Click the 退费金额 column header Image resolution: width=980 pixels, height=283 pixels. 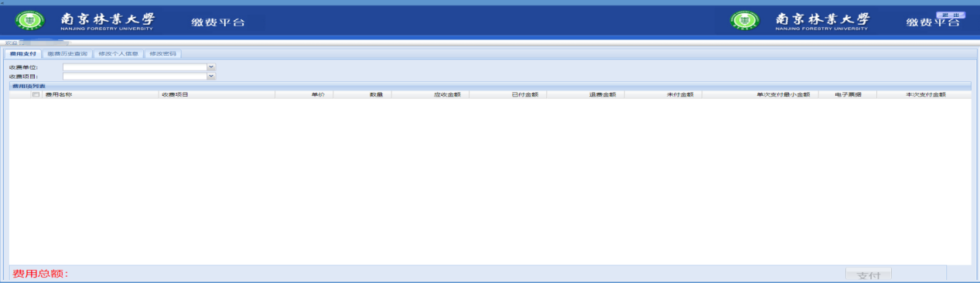[586, 94]
